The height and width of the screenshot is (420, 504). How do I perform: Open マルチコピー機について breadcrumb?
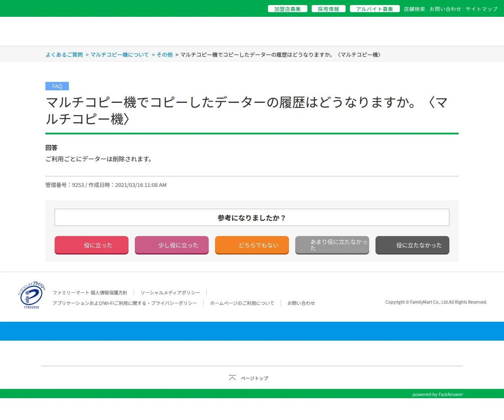pos(120,55)
